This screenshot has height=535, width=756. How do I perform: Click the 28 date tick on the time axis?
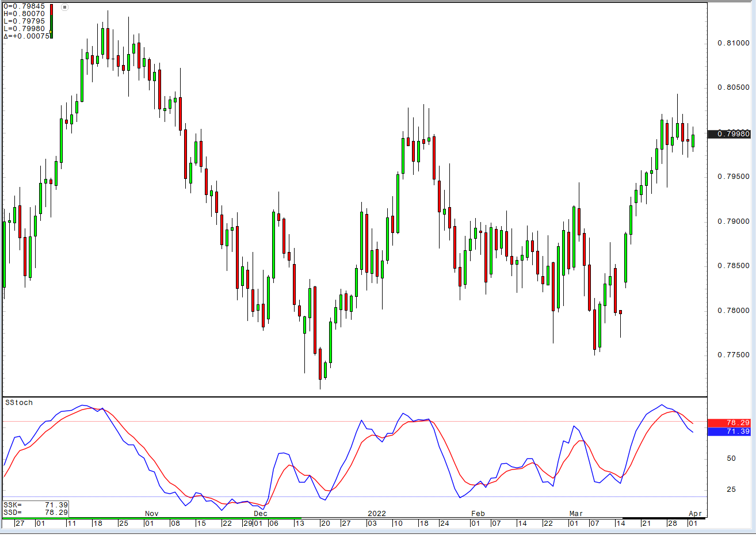coord(672,523)
